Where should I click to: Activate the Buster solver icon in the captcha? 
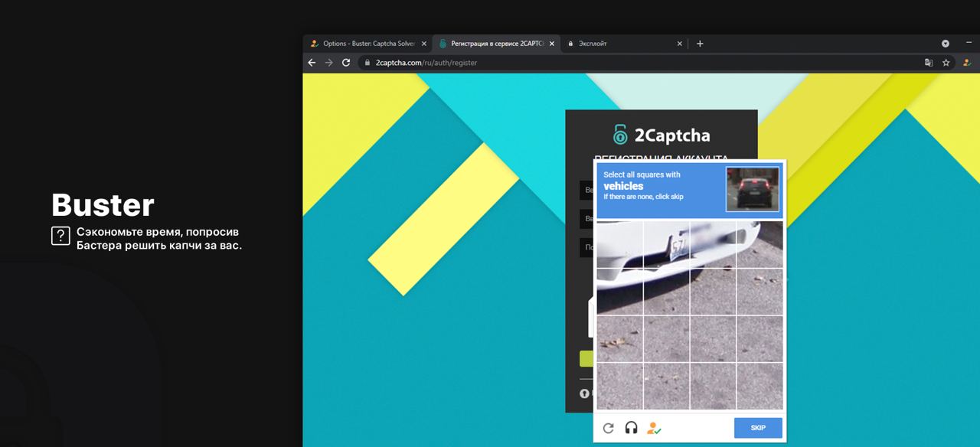point(654,428)
